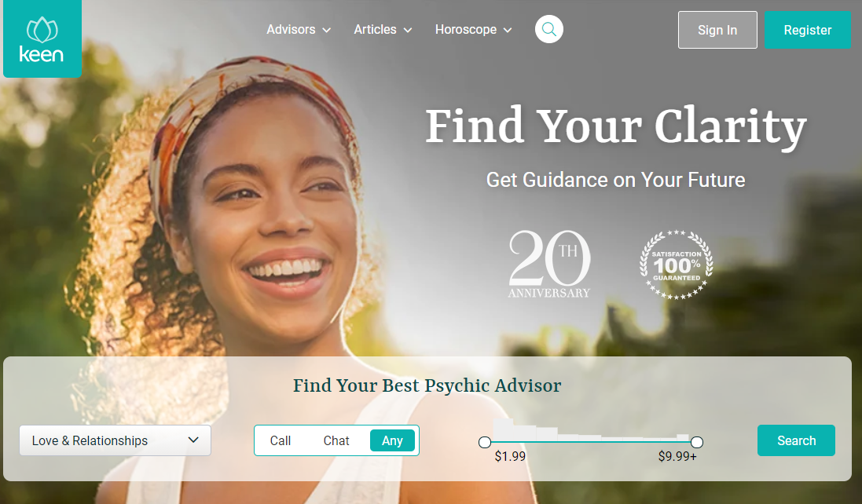Click the $1.99 minimum price slider handle

(484, 442)
